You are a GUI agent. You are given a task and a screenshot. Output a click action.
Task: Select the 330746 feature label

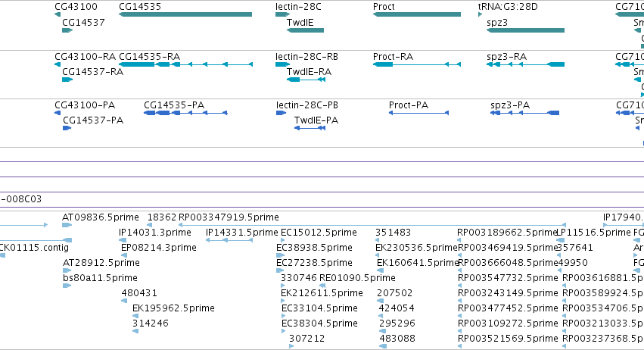[299, 277]
